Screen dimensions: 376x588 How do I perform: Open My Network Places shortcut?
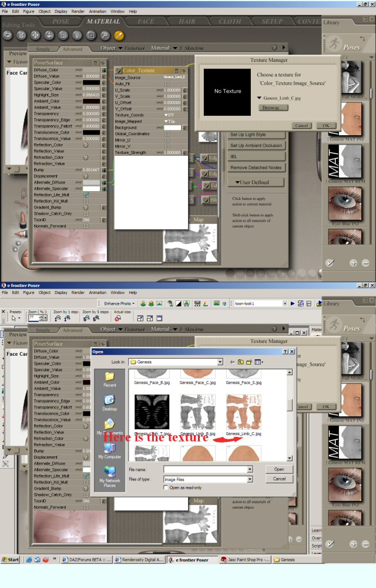(x=109, y=476)
